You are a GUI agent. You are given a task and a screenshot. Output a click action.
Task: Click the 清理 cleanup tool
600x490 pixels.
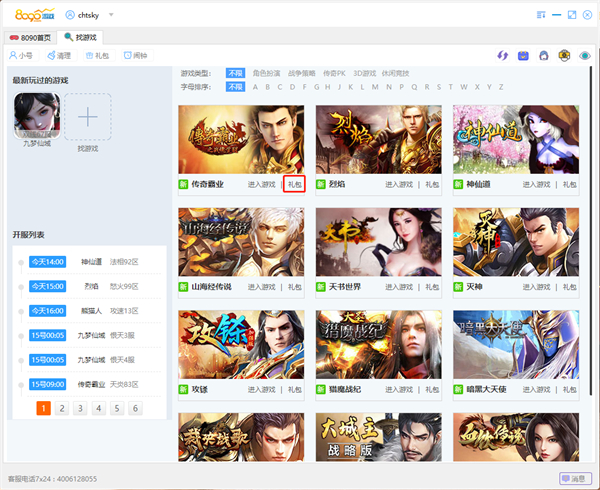(59, 55)
